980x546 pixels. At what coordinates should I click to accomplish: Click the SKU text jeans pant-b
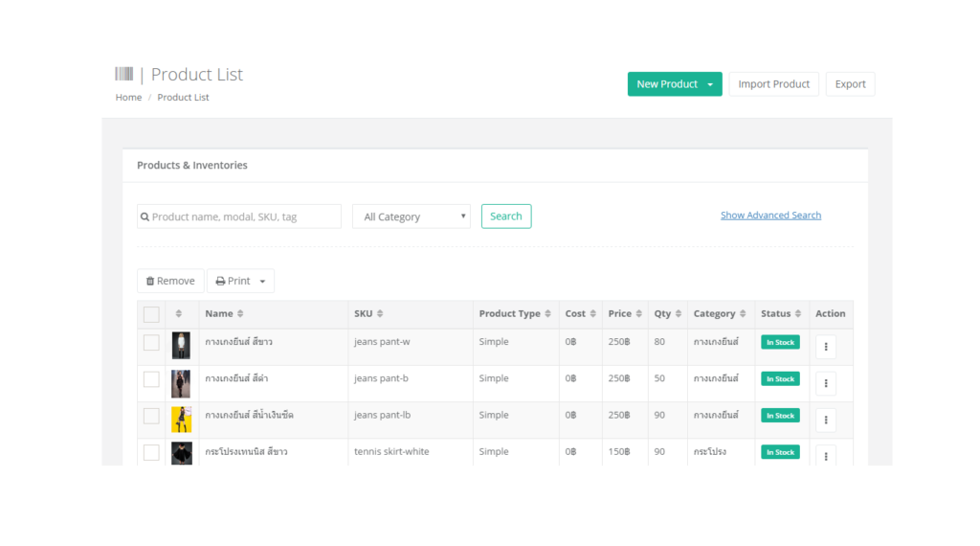coord(381,378)
